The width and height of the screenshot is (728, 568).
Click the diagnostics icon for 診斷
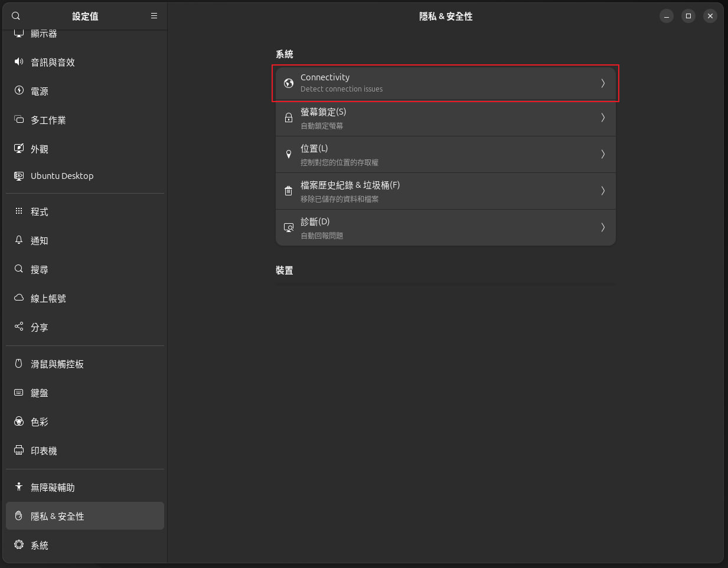(x=289, y=227)
